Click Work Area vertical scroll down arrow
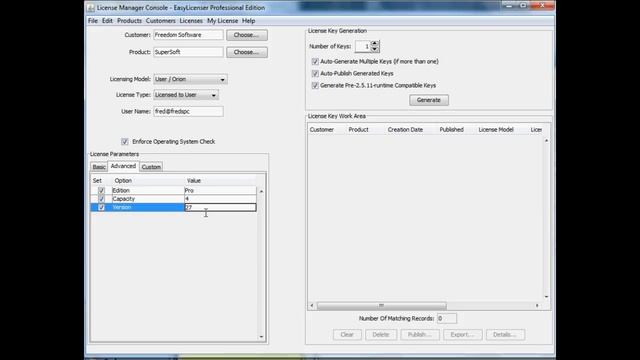The height and width of the screenshot is (360, 640). [x=547, y=297]
